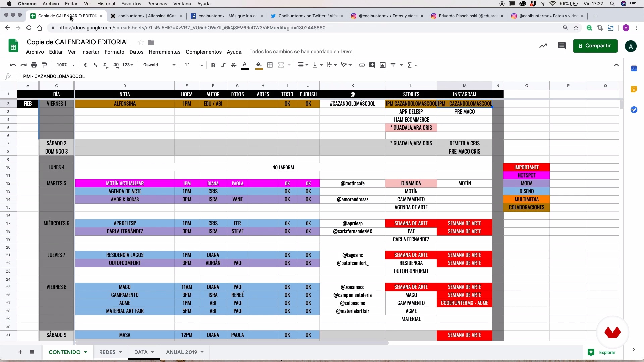Toggle strikethrough formatting
Image resolution: width=644 pixels, height=362 pixels.
coord(234,65)
